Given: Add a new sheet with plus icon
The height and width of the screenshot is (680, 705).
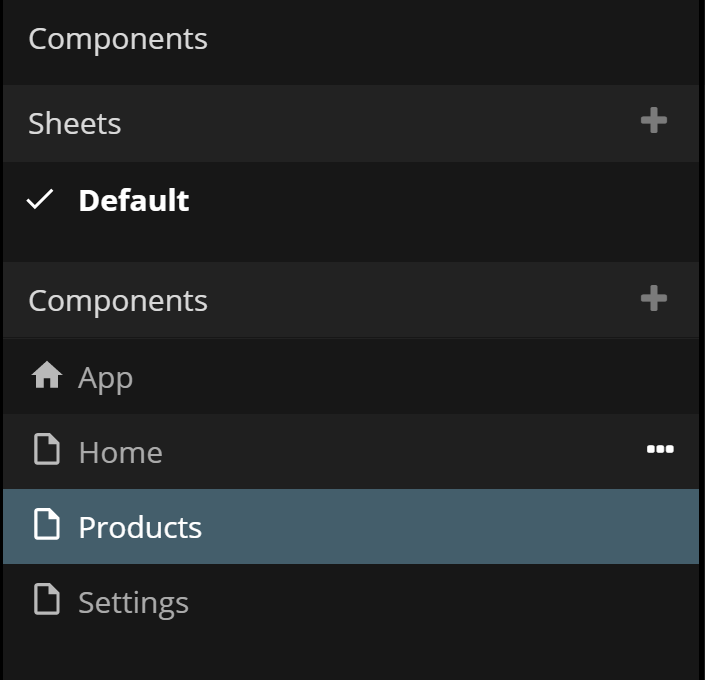Looking at the screenshot, I should (x=653, y=122).
